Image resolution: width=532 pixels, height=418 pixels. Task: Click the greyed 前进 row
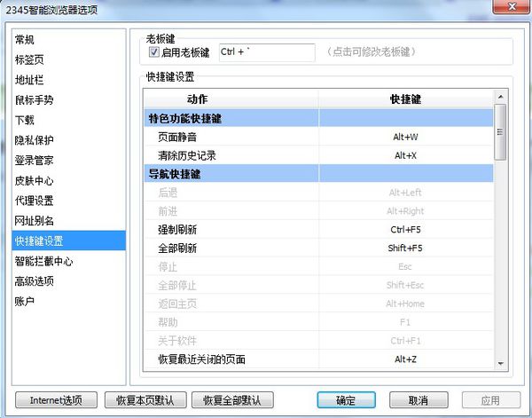pos(318,211)
